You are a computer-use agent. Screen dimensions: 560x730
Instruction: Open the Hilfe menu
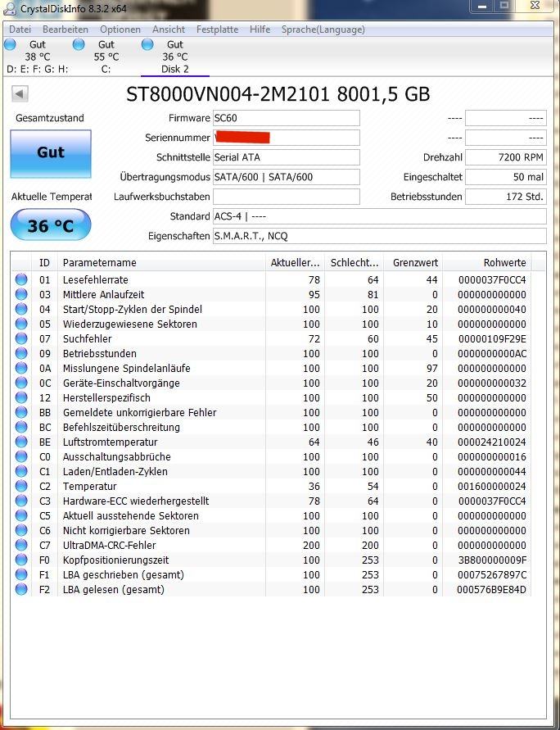(x=260, y=29)
